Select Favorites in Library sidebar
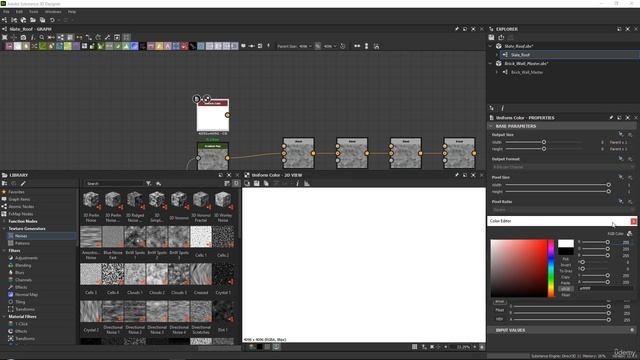Viewport: 640px width, 360px height. point(16,192)
